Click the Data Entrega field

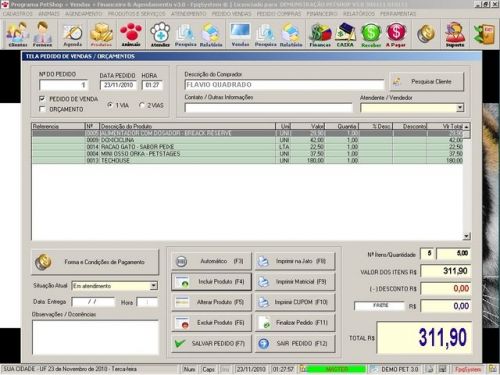tap(93, 302)
